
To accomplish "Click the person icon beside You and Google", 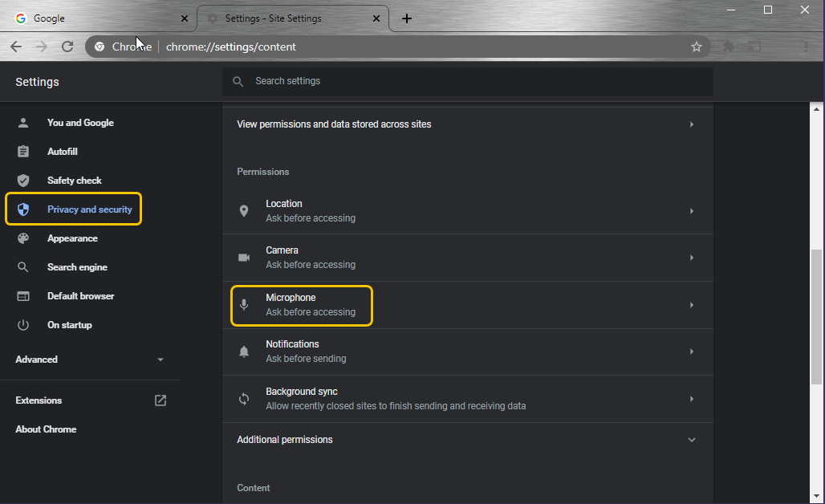I will point(23,123).
